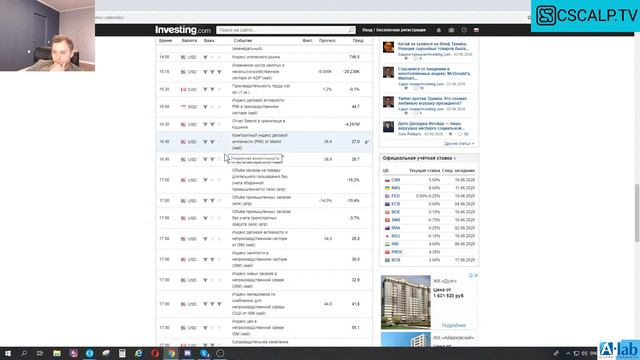This screenshot has width=640, height=360.
Task: Open Windows taskbar search
Action: pos(24,353)
